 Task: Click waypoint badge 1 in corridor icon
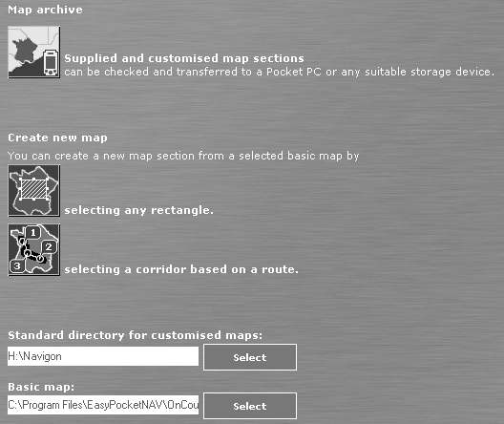pos(32,232)
